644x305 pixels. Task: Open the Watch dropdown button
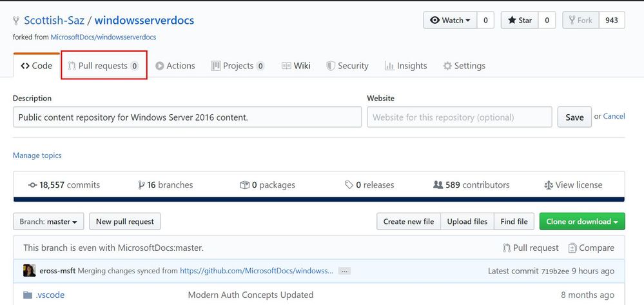coord(450,20)
